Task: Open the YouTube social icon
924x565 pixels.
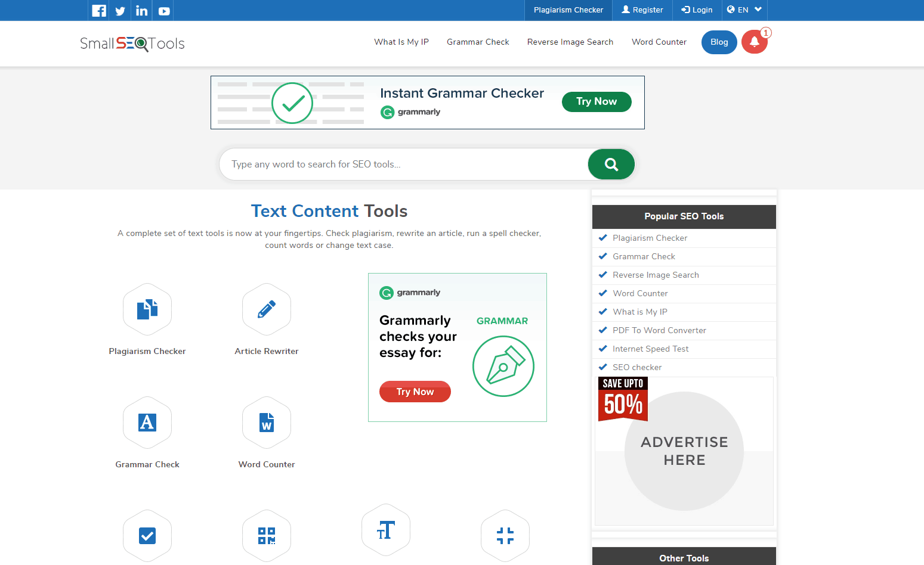Action: coord(164,10)
